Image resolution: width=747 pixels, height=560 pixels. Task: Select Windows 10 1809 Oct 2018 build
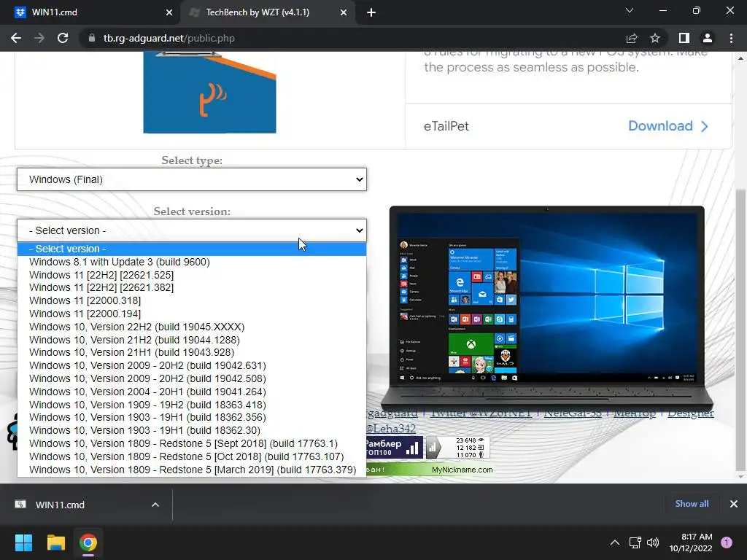pos(192,456)
